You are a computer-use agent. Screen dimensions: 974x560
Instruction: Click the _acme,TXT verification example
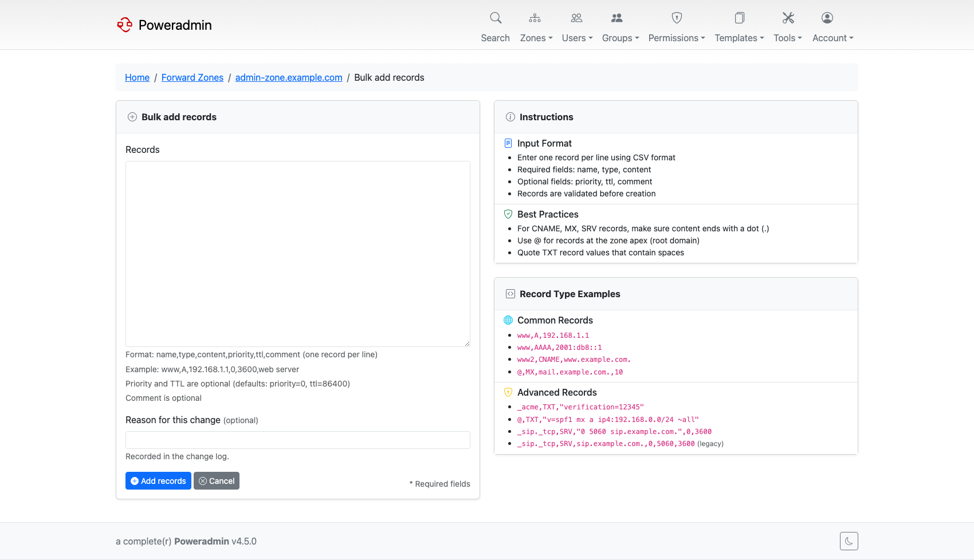coord(580,407)
